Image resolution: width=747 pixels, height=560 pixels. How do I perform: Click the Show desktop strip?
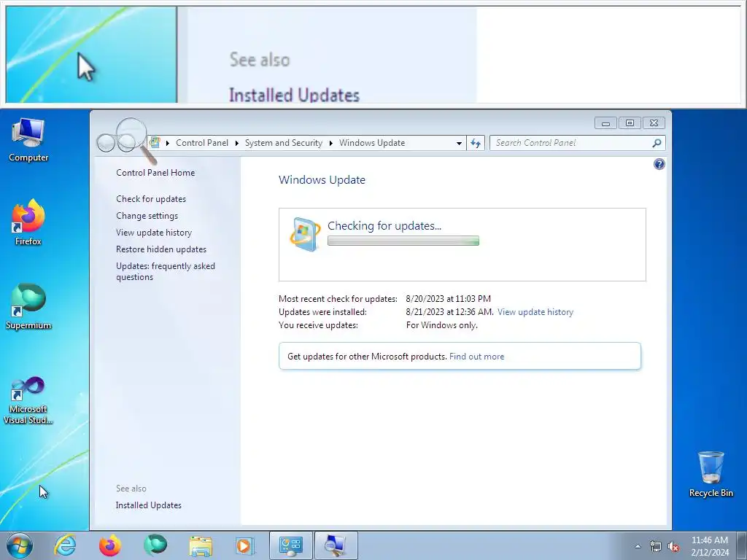click(741, 545)
